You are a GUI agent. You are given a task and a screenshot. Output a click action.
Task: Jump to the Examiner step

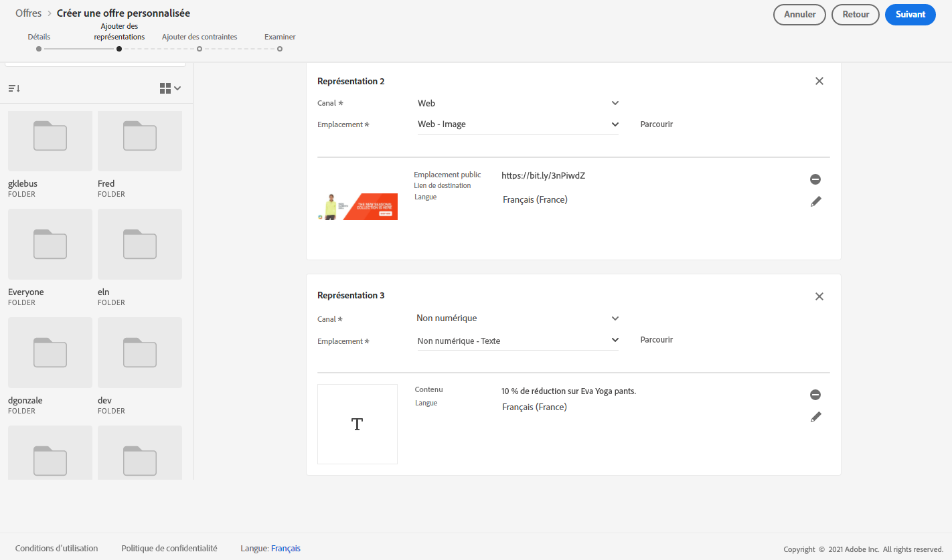[x=280, y=48]
